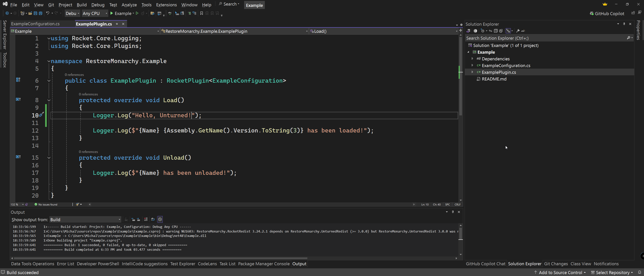This screenshot has height=276, width=644.
Task: Toggle word wrap in Output window
Action: click(x=153, y=219)
